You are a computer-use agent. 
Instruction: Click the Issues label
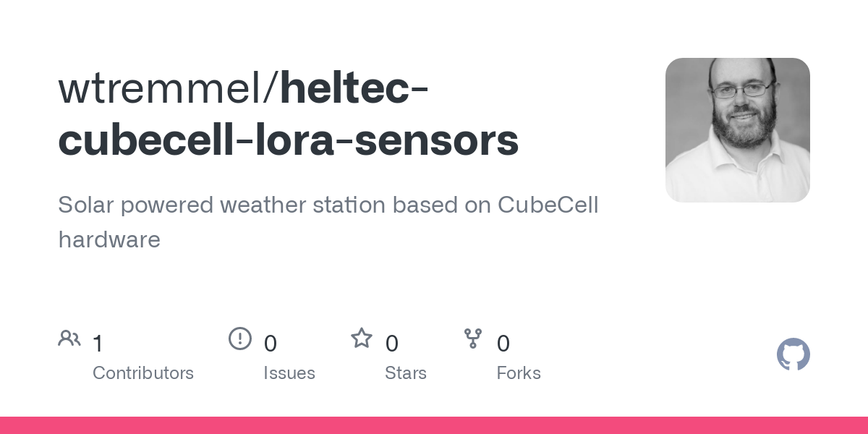289,373
